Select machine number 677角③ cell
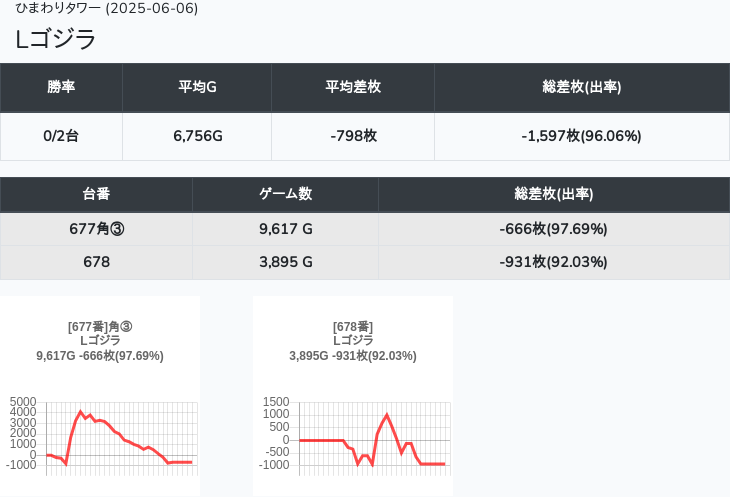The height and width of the screenshot is (497, 730). click(x=96, y=229)
